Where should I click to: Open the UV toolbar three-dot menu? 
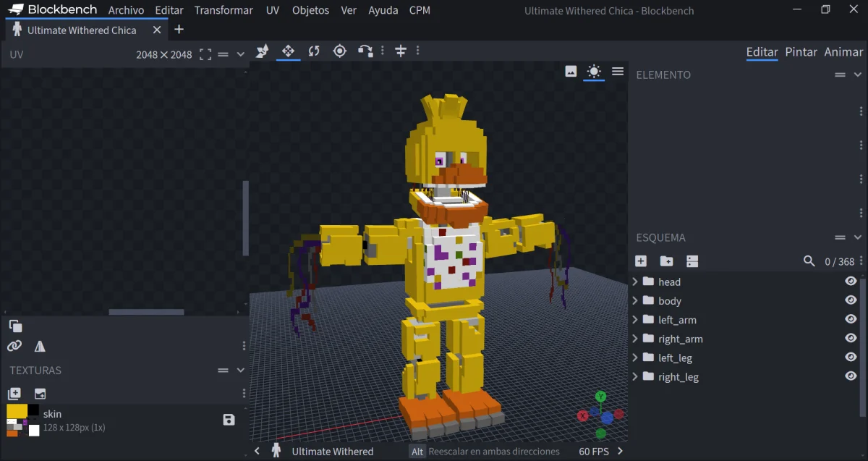pyautogui.click(x=244, y=346)
